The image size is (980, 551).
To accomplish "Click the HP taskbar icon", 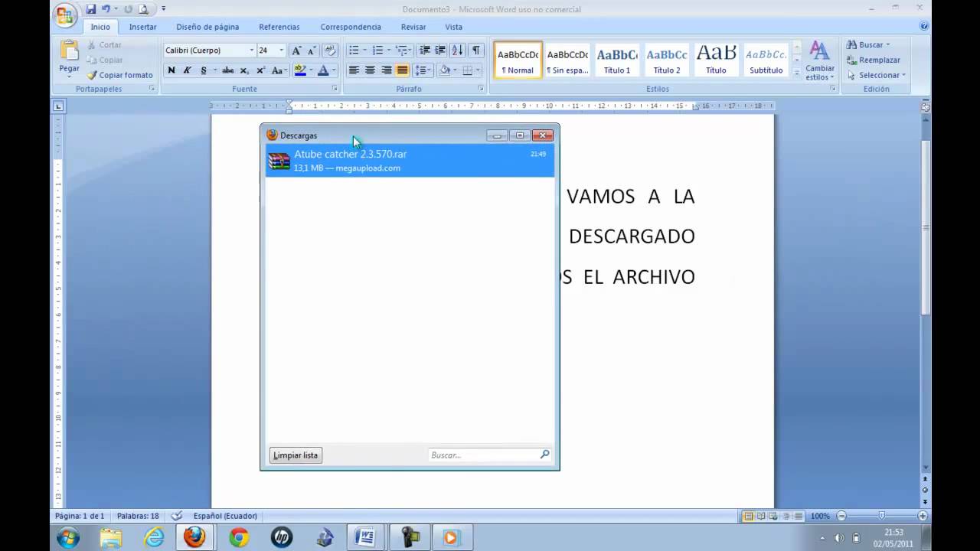I will pyautogui.click(x=282, y=538).
